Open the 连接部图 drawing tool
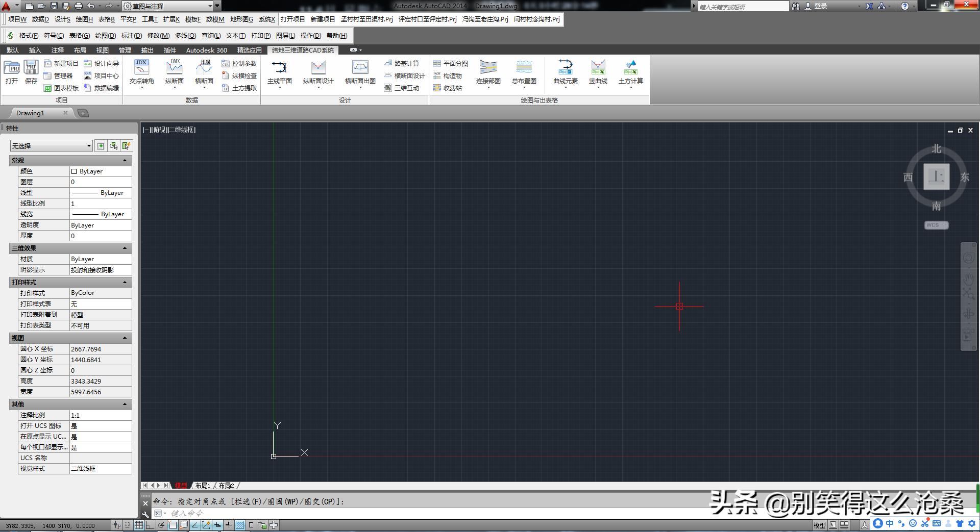The width and height of the screenshot is (980, 532). coord(488,74)
